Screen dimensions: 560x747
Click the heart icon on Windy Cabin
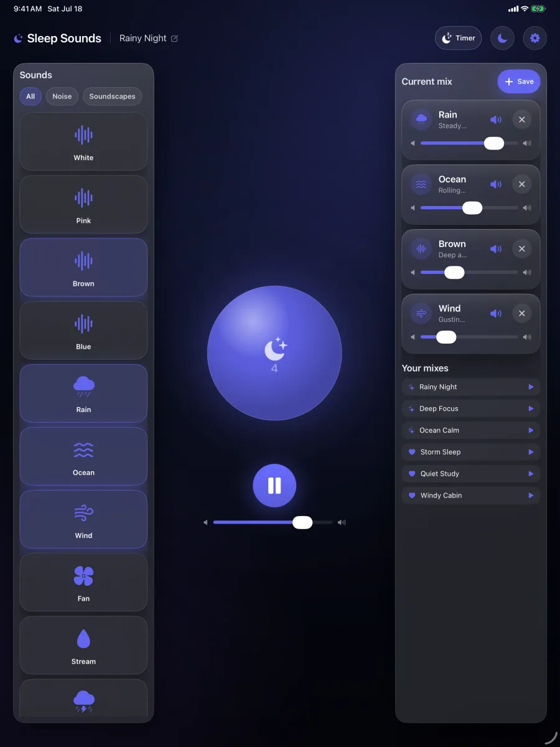tap(411, 496)
